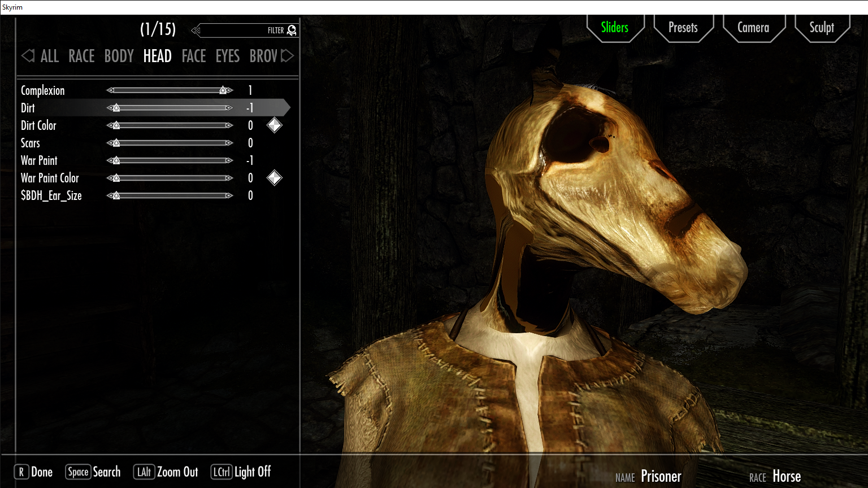The image size is (868, 488).
Task: Adjust the $BDH_Ear_Size slider track
Action: 170,195
